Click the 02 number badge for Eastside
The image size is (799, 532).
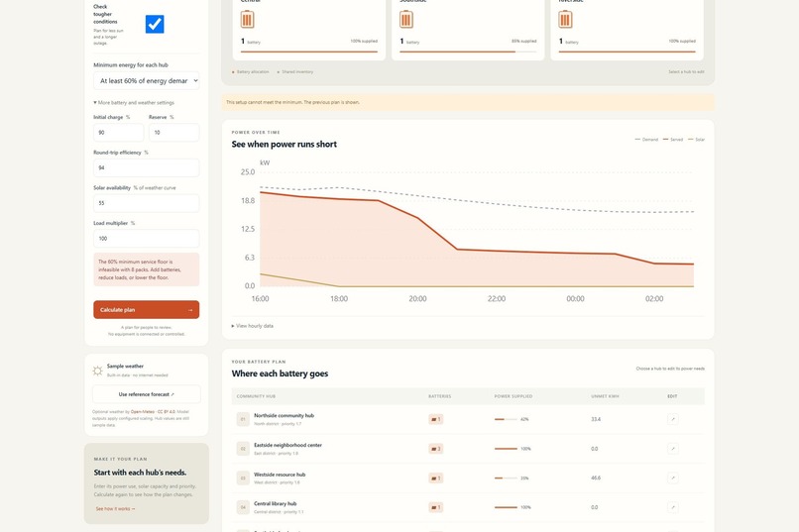(243, 449)
